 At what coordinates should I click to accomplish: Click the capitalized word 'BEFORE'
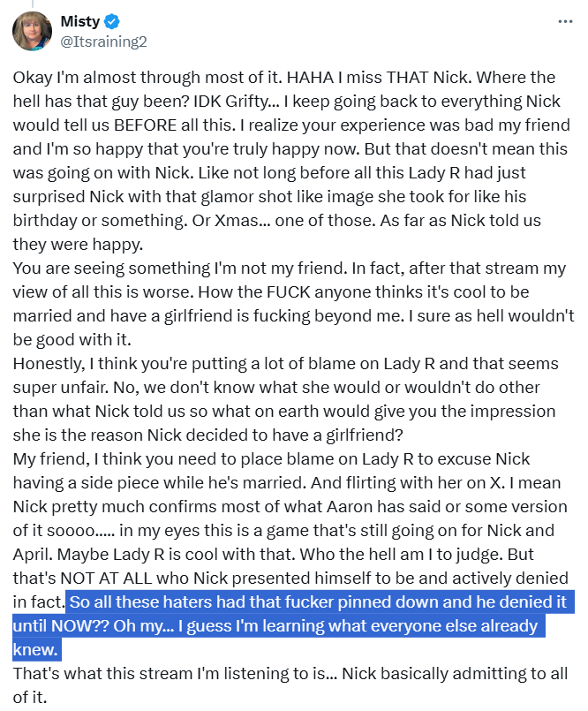145,125
